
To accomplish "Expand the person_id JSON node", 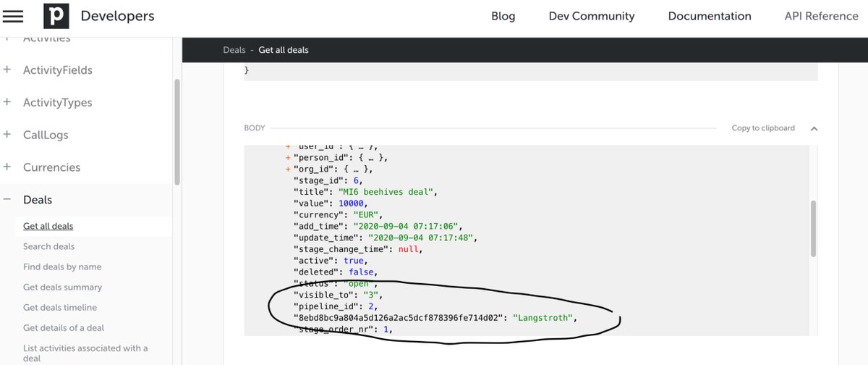I will click(x=288, y=157).
